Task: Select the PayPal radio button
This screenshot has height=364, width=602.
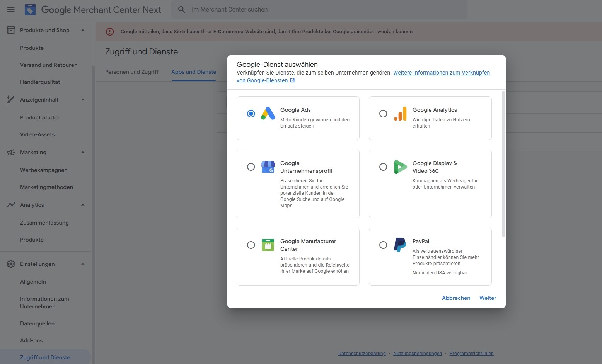Action: (383, 245)
